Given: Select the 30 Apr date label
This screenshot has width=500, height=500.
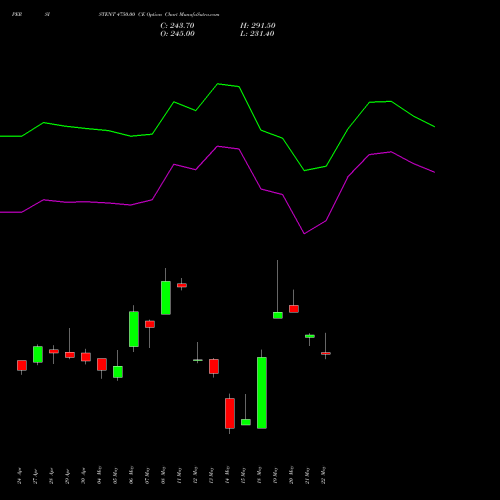Looking at the screenshot, I should (x=83, y=476).
